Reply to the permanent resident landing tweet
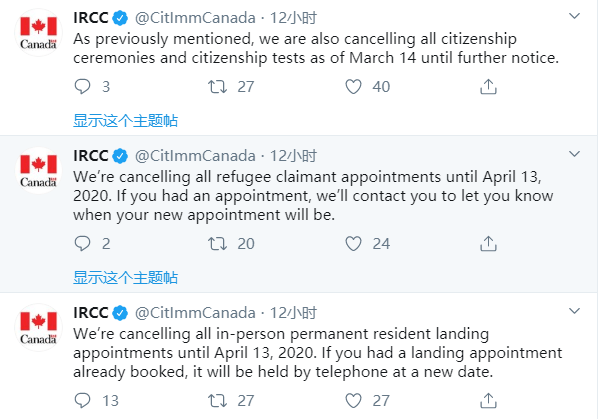Image resolution: width=600 pixels, height=419 pixels. tap(83, 400)
